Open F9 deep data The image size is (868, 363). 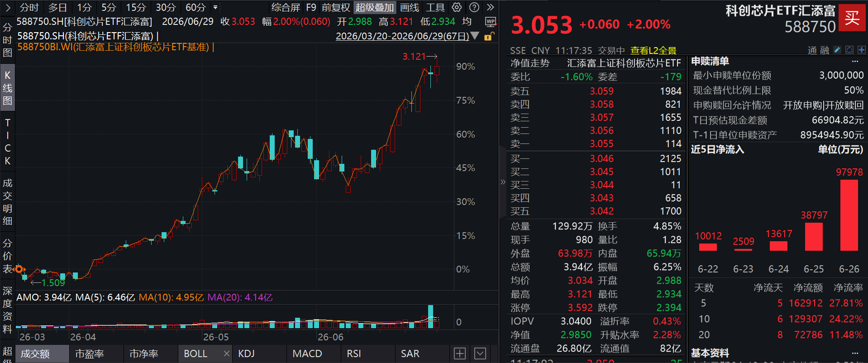click(311, 7)
